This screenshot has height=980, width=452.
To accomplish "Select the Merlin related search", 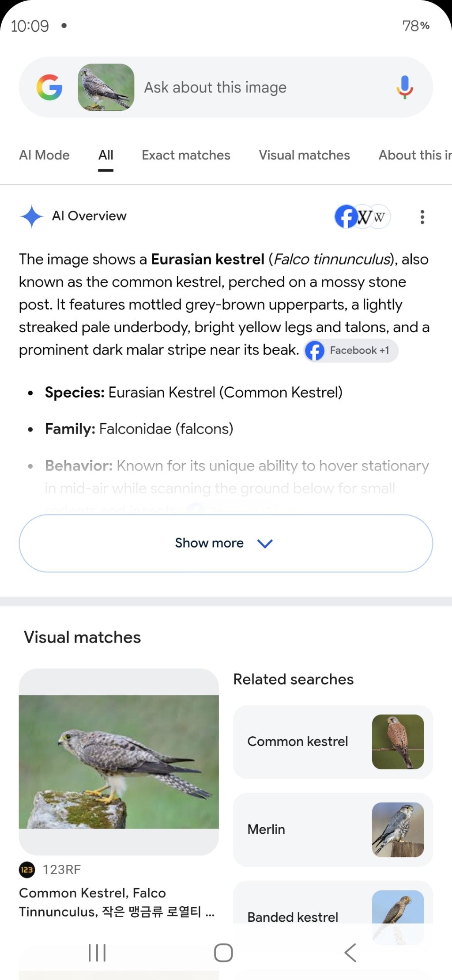I will tap(333, 829).
